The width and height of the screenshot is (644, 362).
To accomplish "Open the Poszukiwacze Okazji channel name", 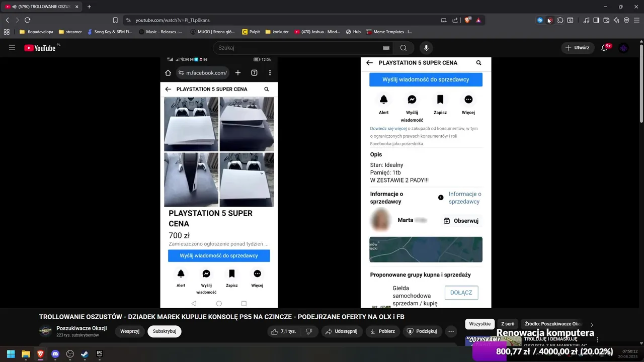I will tap(82, 328).
